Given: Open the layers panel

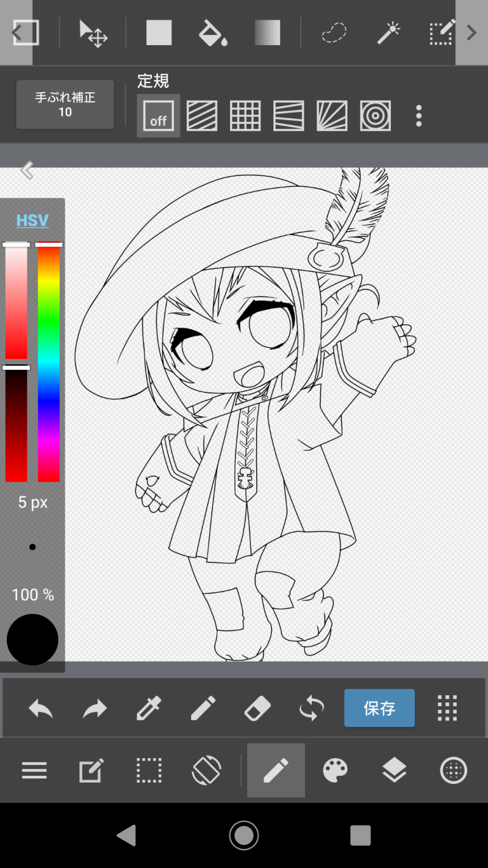Looking at the screenshot, I should click(395, 770).
